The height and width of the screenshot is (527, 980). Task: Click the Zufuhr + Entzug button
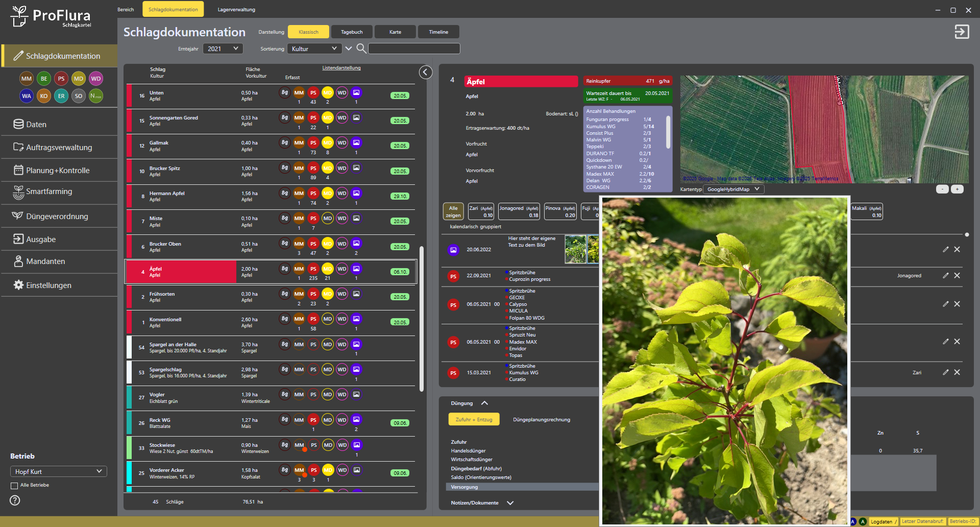coord(474,420)
